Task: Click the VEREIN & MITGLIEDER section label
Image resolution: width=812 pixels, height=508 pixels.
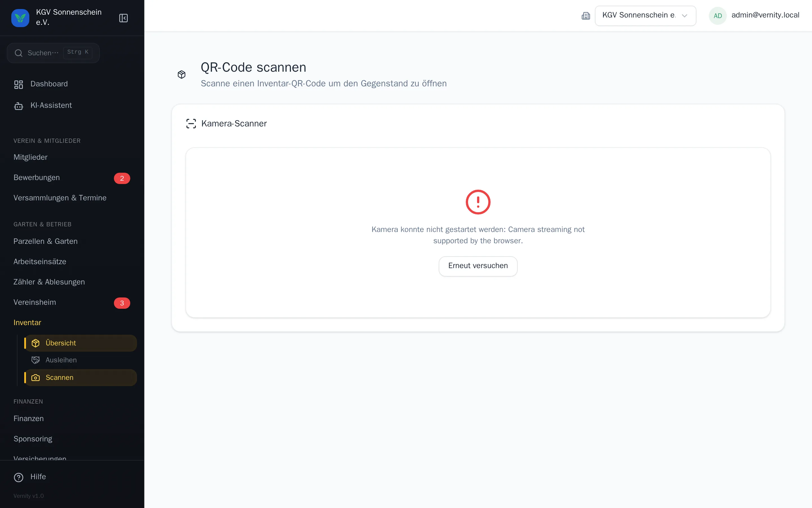Action: tap(47, 141)
